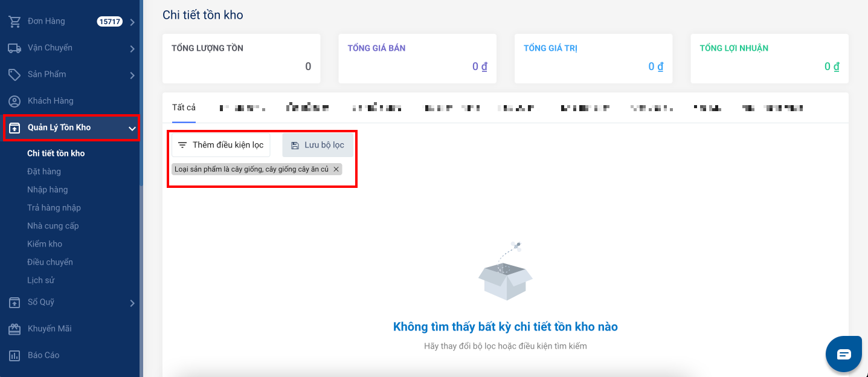Click the Chi tiết tồn kho page heading

pyautogui.click(x=203, y=15)
